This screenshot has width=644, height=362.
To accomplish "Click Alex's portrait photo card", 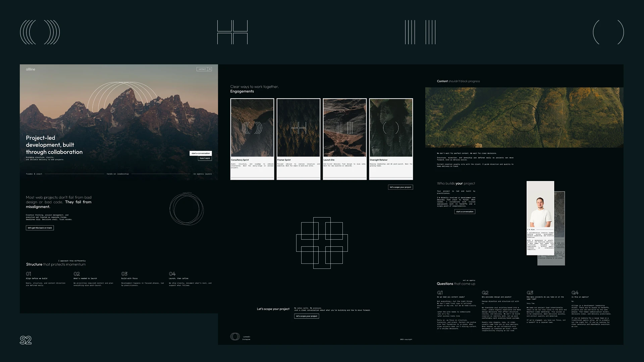I will pos(540,208).
